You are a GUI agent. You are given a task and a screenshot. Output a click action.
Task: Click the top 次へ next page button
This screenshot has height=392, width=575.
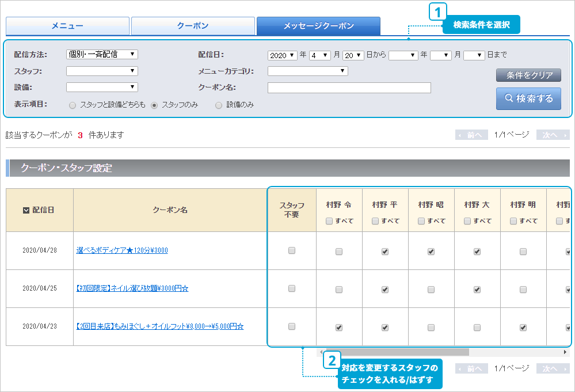click(553, 135)
